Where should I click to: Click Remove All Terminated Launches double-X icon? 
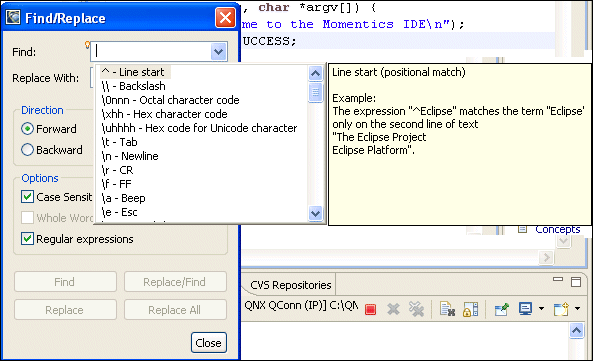click(x=416, y=309)
